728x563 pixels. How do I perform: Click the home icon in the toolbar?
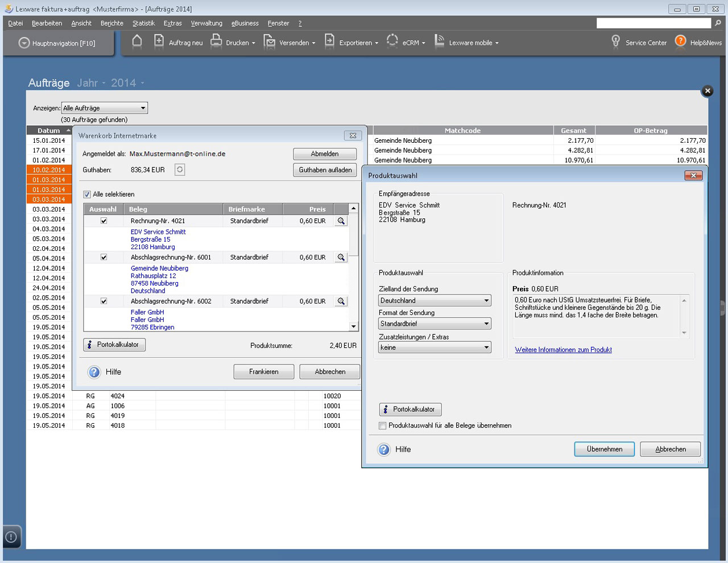pyautogui.click(x=137, y=41)
